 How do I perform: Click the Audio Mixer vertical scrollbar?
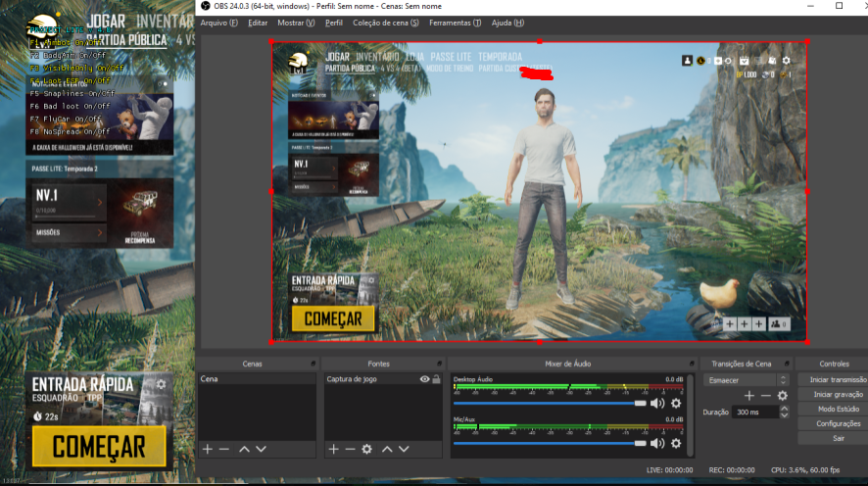point(690,415)
